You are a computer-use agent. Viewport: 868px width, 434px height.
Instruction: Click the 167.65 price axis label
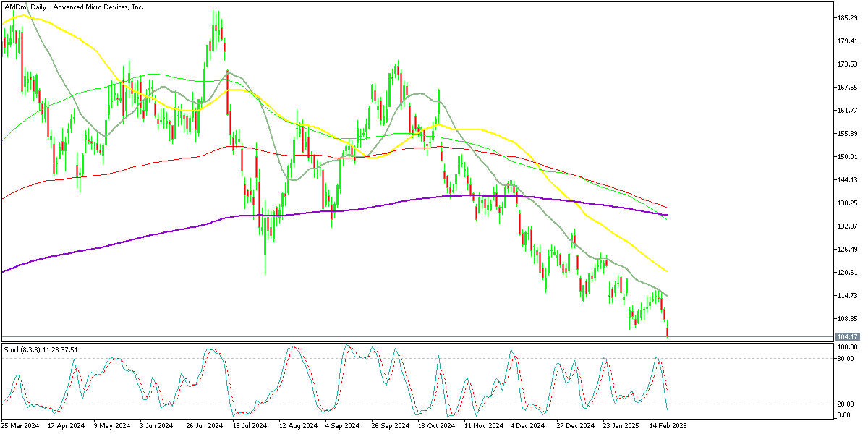point(848,88)
